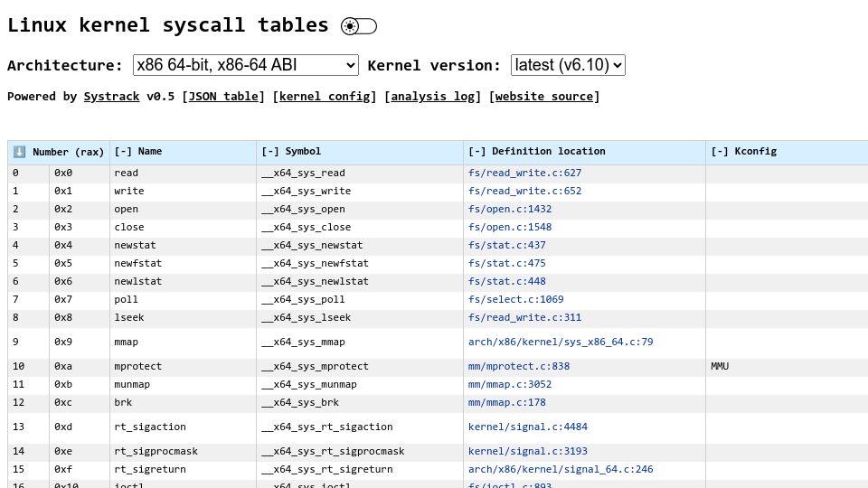Open the Systrack link
Viewport: 868px width, 488px height.
click(x=111, y=97)
